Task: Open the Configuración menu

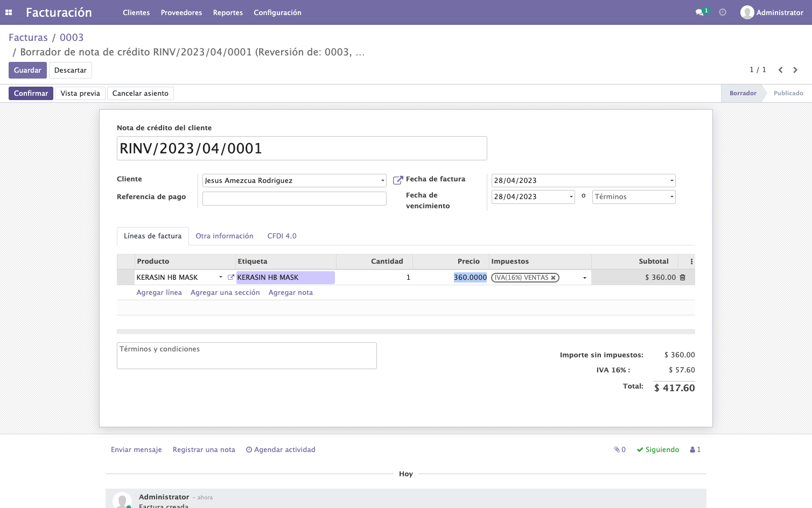Action: (x=277, y=12)
